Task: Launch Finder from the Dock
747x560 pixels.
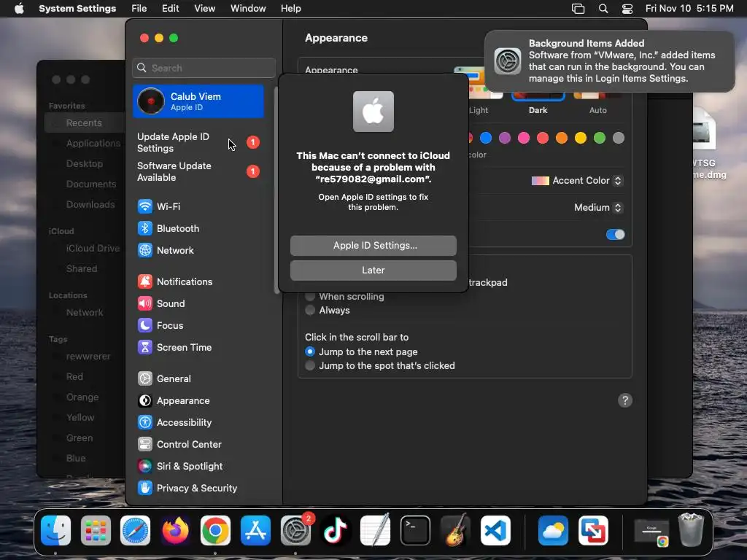Action: pos(55,531)
